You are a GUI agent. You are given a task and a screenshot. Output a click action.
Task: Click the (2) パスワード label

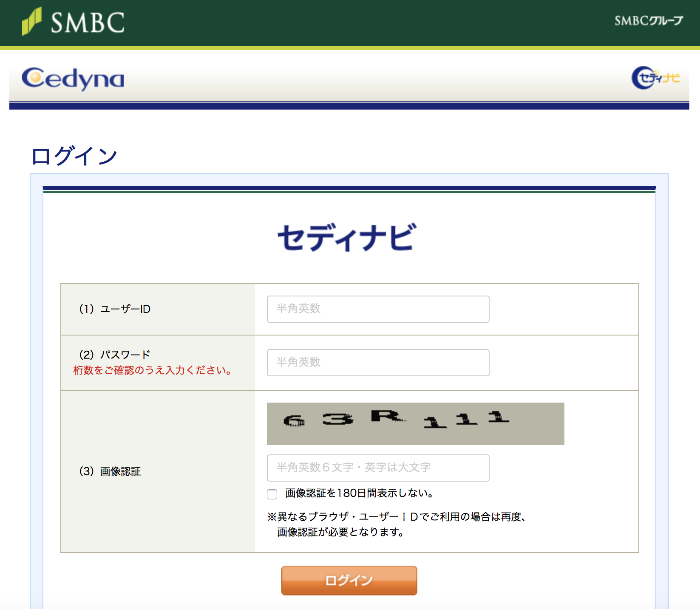[115, 355]
